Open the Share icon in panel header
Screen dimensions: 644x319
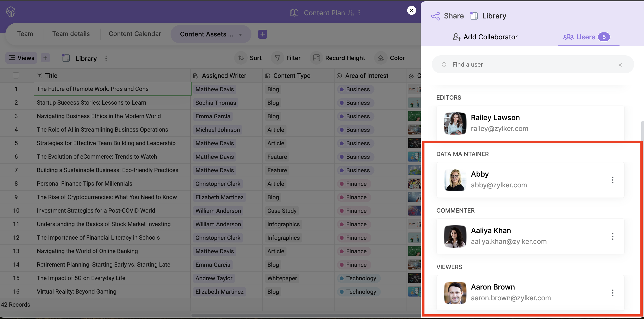pos(435,16)
